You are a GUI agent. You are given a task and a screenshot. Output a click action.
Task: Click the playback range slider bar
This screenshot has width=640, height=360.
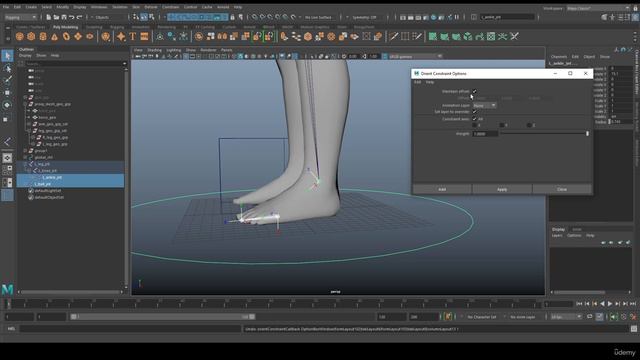click(x=162, y=317)
